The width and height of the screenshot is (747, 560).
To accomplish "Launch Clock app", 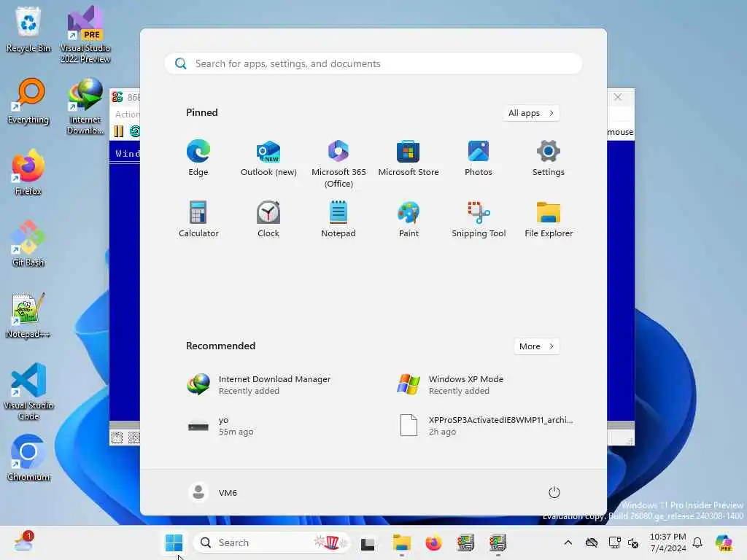I will [268, 219].
